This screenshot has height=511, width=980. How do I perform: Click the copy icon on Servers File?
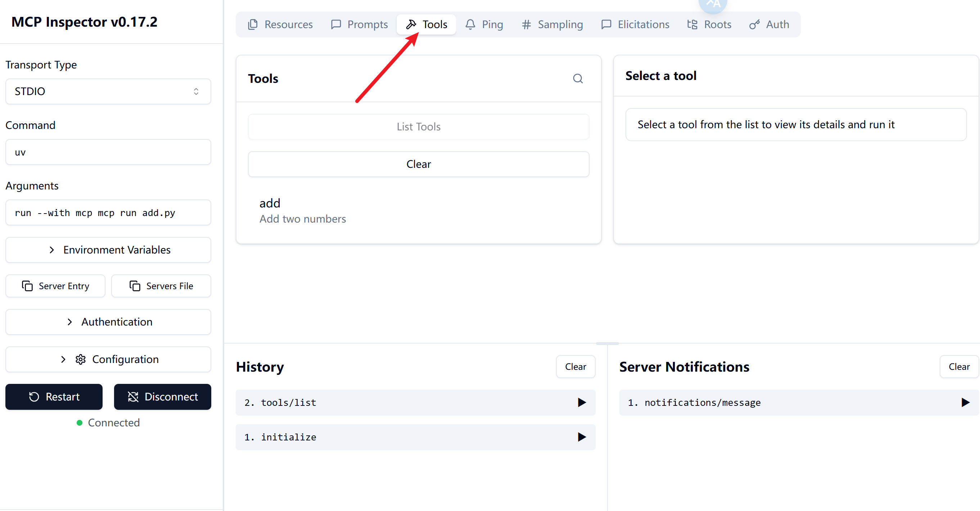pyautogui.click(x=135, y=286)
